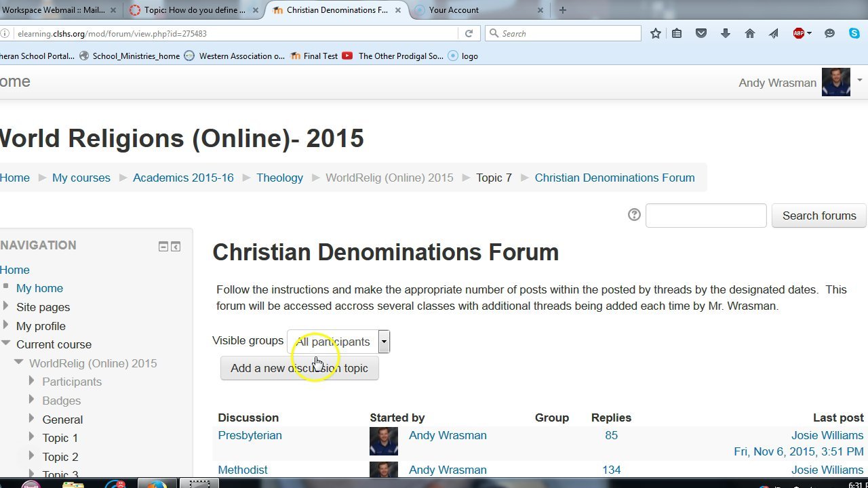The width and height of the screenshot is (868, 488).
Task: Switch to the Workspace Webmail tab
Action: (53, 10)
